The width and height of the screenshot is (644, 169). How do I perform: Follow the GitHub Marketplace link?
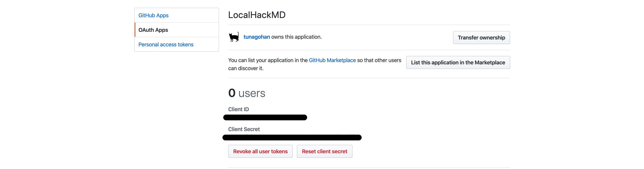[x=332, y=60]
